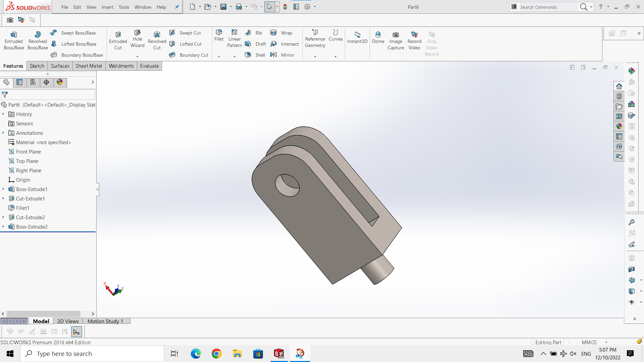Open the Hole Wizard tool
This screenshot has width=644, height=362.
138,39
